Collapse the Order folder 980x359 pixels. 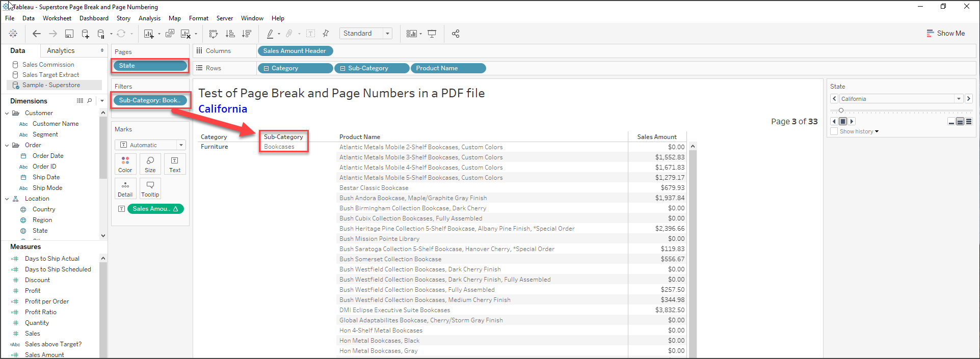click(7, 145)
